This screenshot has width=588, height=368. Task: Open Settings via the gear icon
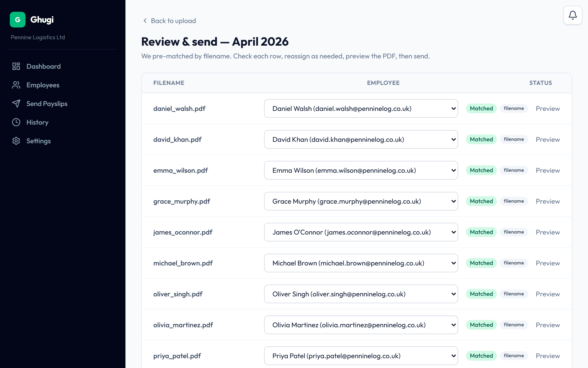[x=16, y=141]
